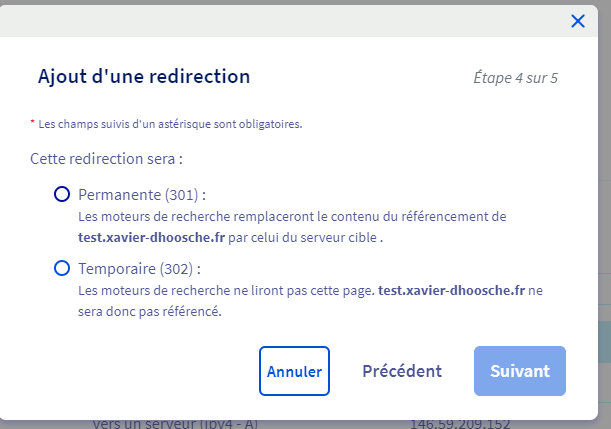Image resolution: width=611 pixels, height=429 pixels.
Task: Click the "Étape 4 sur 5" step indicator
Action: [515, 77]
